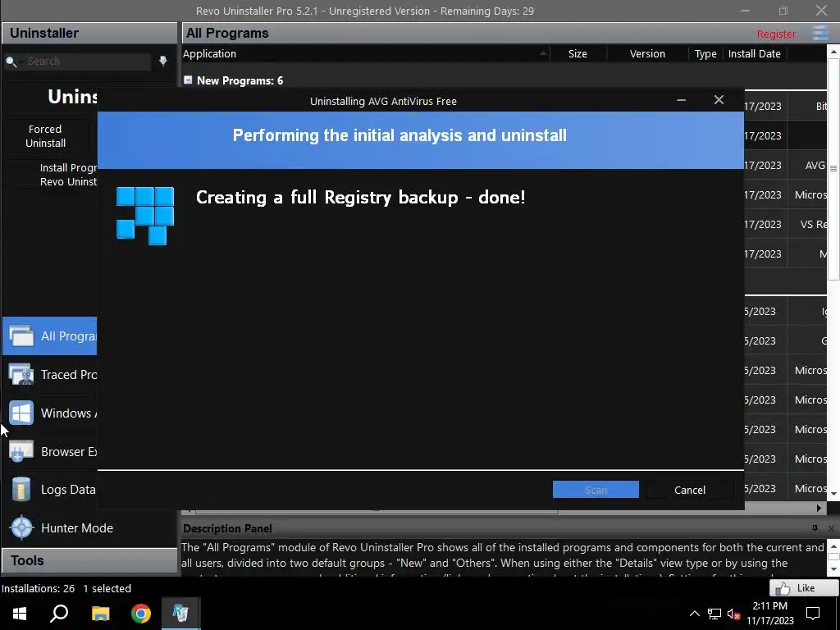Click into the Search input field
The width and height of the screenshot is (840, 630).
coord(88,61)
